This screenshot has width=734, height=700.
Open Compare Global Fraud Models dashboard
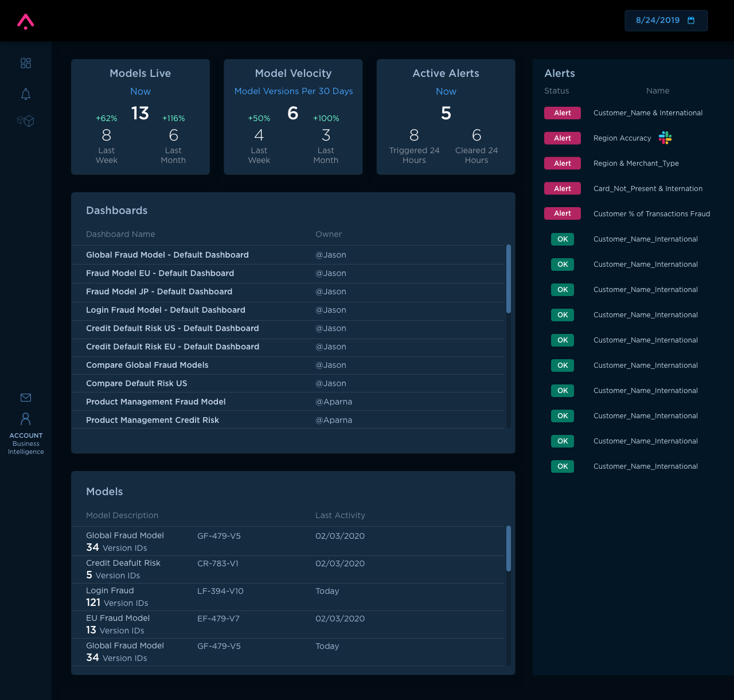(x=147, y=365)
